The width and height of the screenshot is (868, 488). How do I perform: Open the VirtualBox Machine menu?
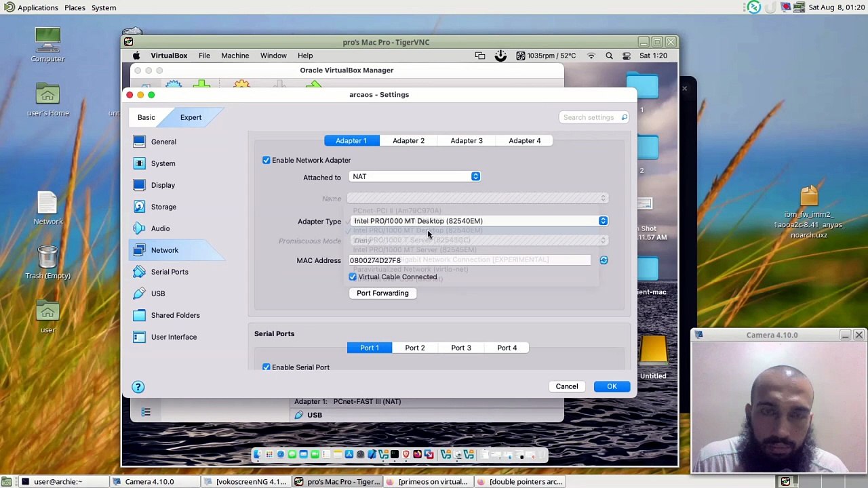coord(235,56)
